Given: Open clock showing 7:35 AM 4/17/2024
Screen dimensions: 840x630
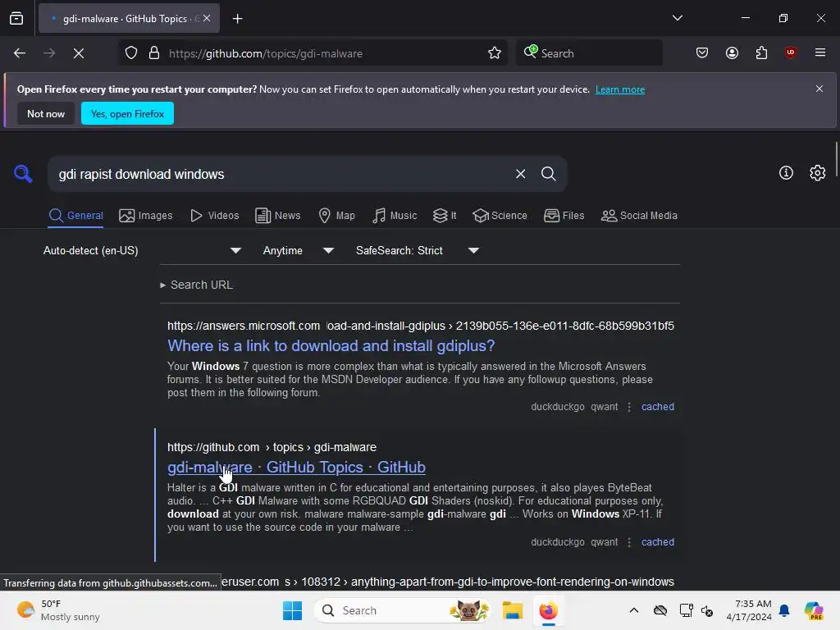Looking at the screenshot, I should [x=748, y=610].
